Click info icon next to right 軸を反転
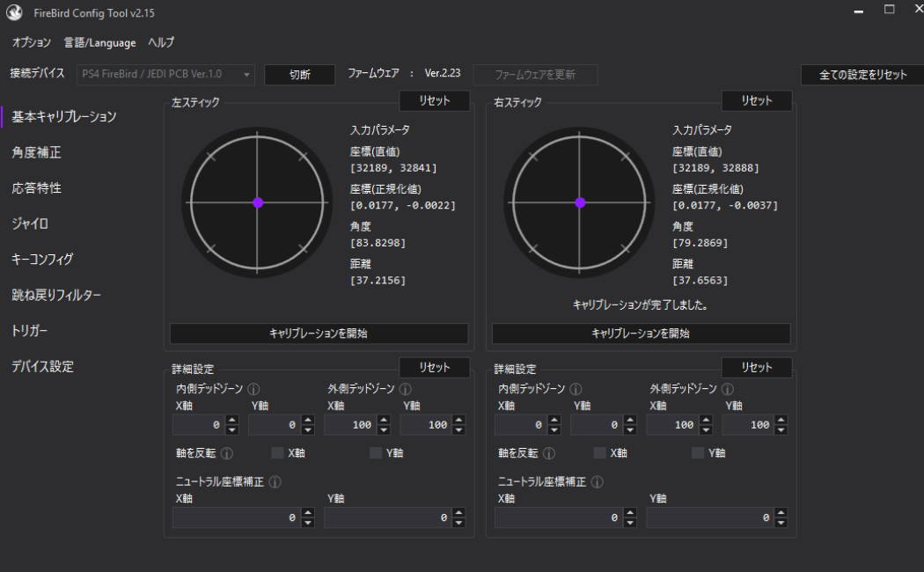Viewport: 924px width, 572px height. tap(548, 453)
